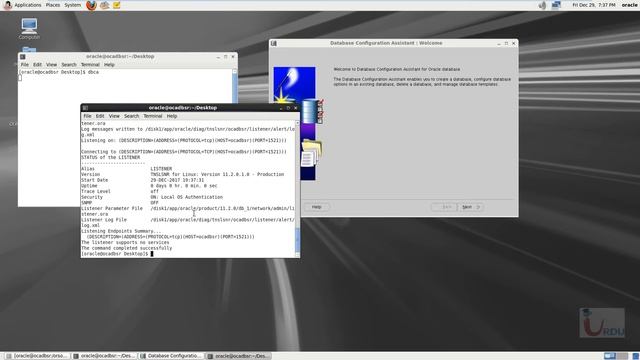Viewport: 640px width, 360px height.
Task: Click the front terminal scrollbar thumb
Action: [297, 239]
